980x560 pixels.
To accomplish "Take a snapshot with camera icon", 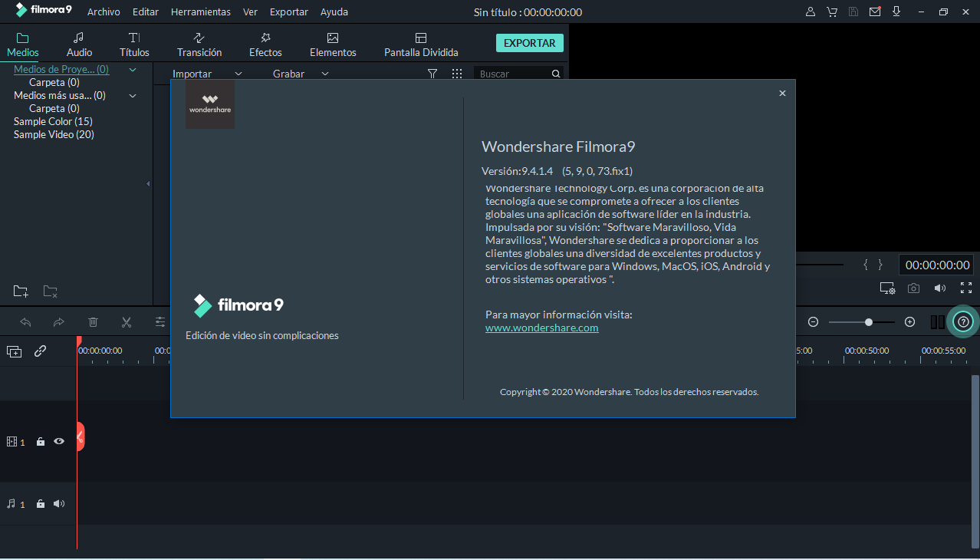I will [x=913, y=288].
